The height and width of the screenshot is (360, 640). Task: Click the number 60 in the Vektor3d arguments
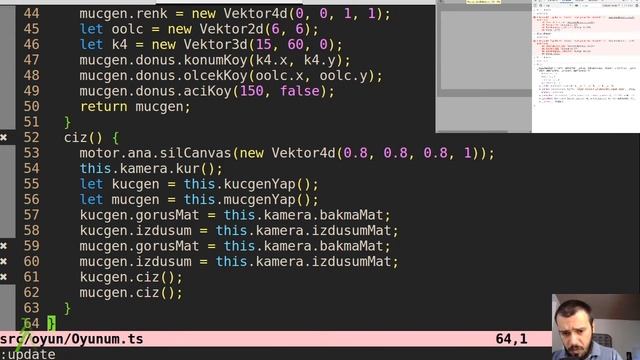(x=295, y=44)
